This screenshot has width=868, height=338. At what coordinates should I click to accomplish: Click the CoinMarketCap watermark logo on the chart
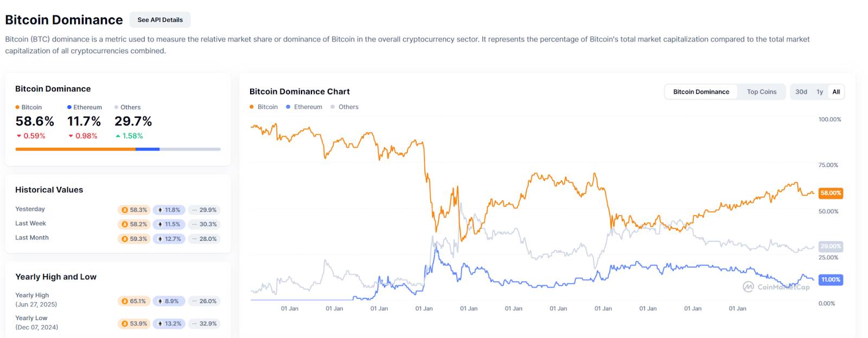(750, 287)
